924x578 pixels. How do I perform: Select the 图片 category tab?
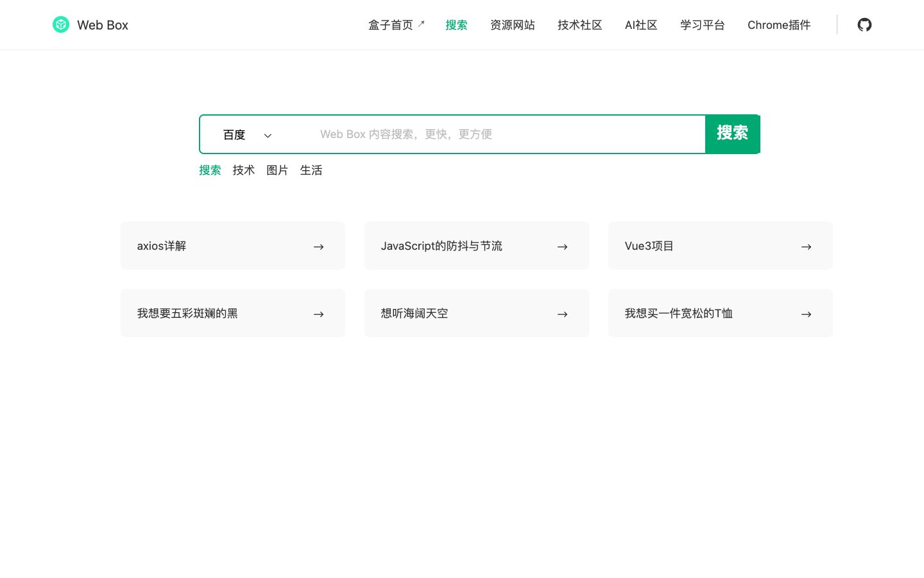(277, 170)
